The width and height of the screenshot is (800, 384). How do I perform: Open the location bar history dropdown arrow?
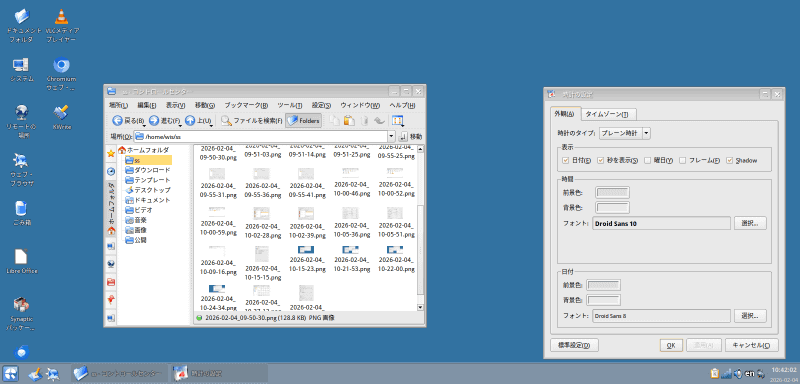pos(391,137)
